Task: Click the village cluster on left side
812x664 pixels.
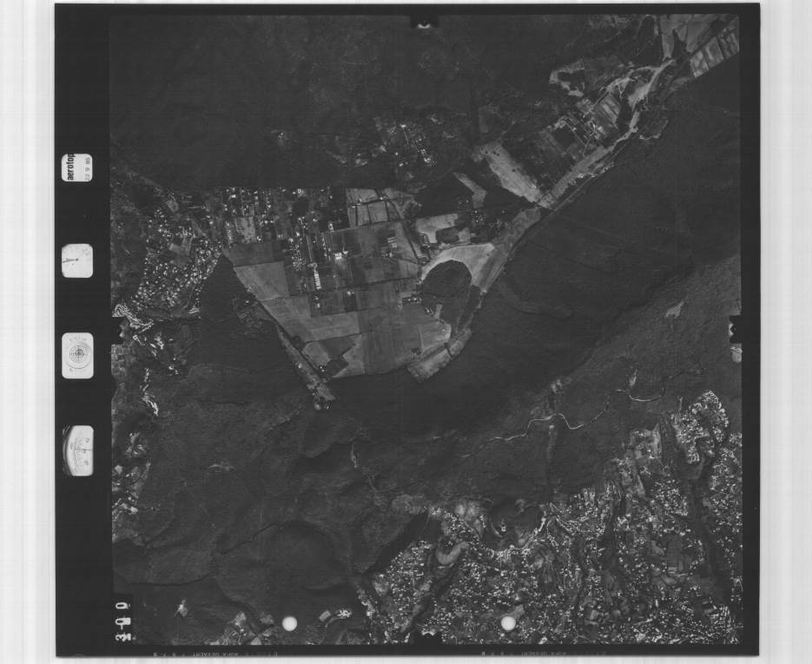Action: pyautogui.click(x=169, y=260)
